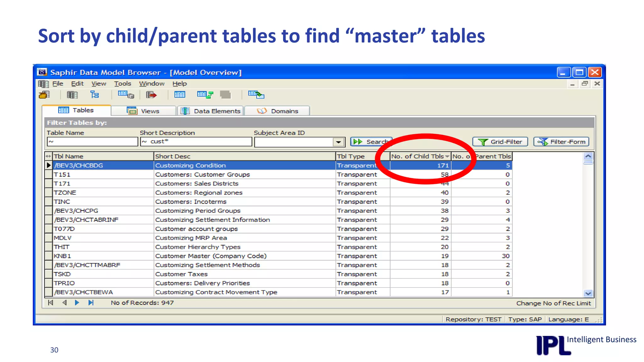Select the /BEV3/CHCTTMABRF table row
The image size is (644, 362).
point(279,265)
